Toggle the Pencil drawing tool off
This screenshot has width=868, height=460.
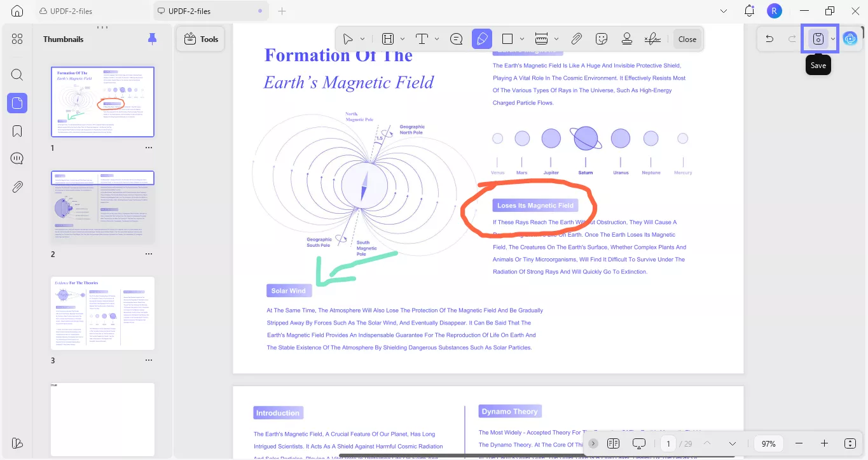[x=482, y=39]
